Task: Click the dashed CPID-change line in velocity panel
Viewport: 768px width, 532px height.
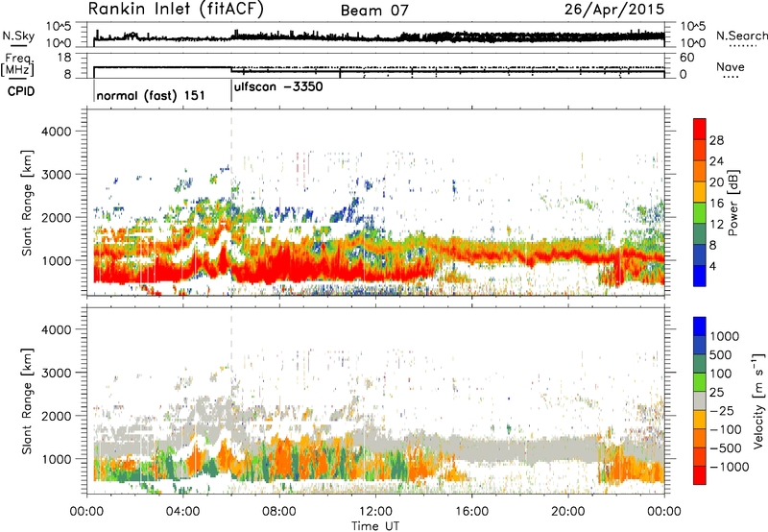Action: (231, 400)
